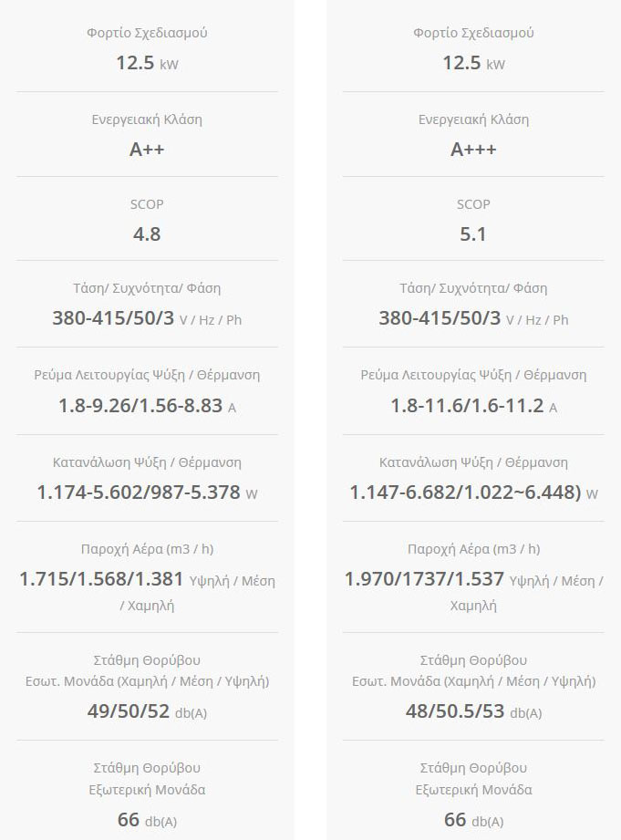621x840 pixels.
Task: Click the SCOP label above 4.8
Action: (x=147, y=204)
